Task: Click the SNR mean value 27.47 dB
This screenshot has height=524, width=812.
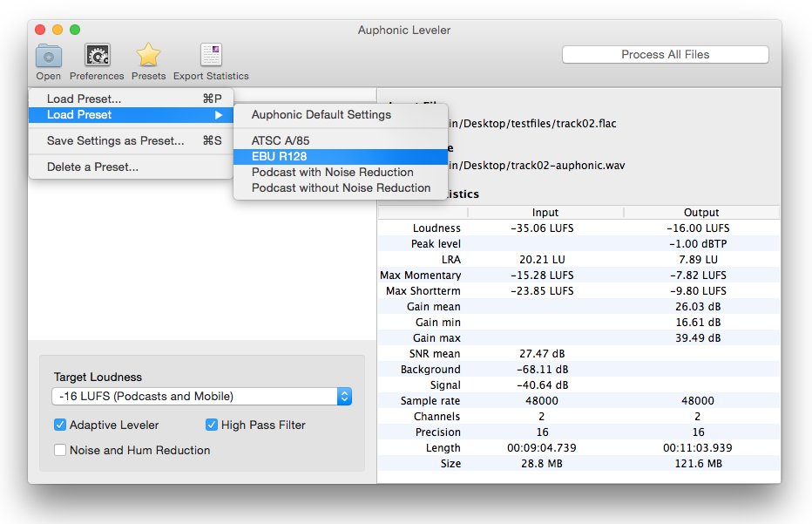Action: (542, 353)
